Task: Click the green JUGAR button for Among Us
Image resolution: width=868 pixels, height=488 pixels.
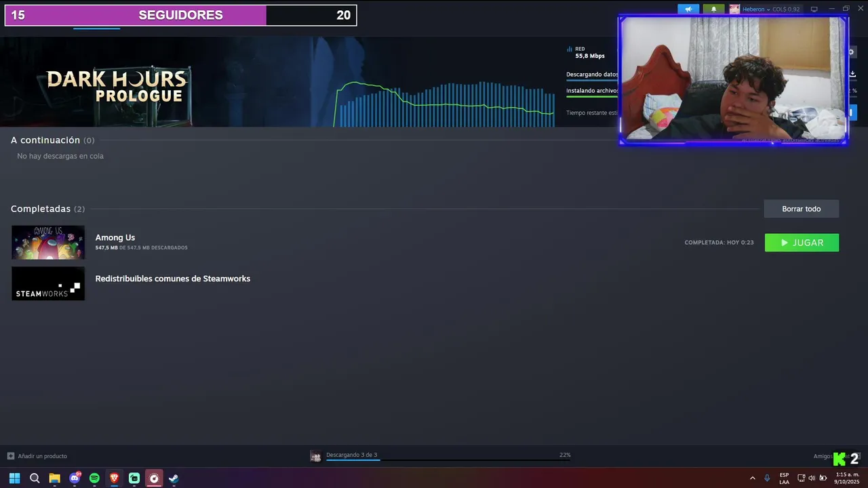Action: click(x=802, y=243)
